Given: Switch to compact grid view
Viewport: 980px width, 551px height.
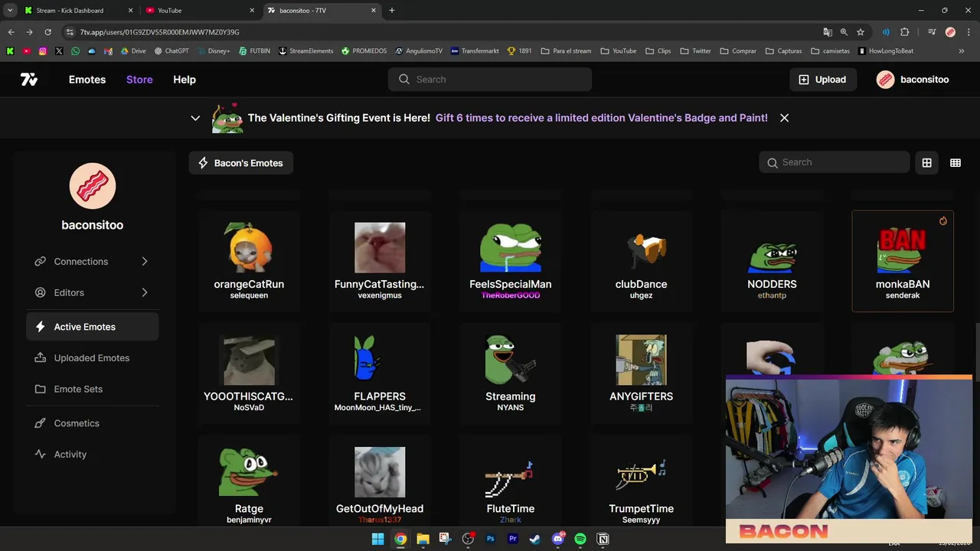Looking at the screenshot, I should tap(955, 163).
